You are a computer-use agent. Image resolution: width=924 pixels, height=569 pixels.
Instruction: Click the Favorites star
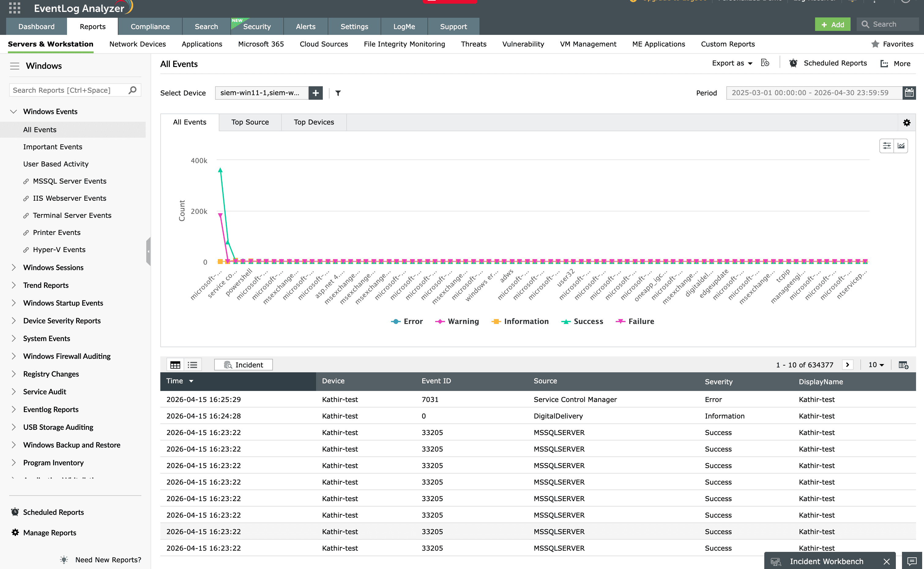[x=875, y=44]
